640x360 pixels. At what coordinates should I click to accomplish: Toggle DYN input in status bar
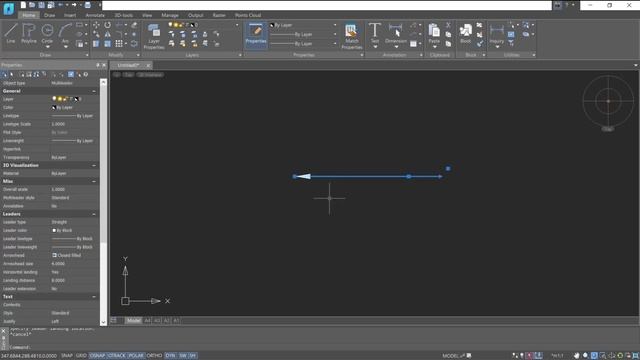170,356
